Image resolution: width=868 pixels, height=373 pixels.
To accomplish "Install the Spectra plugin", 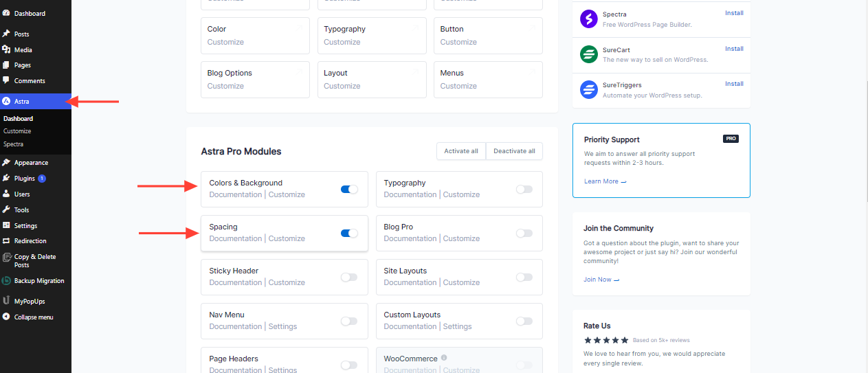I will point(734,13).
